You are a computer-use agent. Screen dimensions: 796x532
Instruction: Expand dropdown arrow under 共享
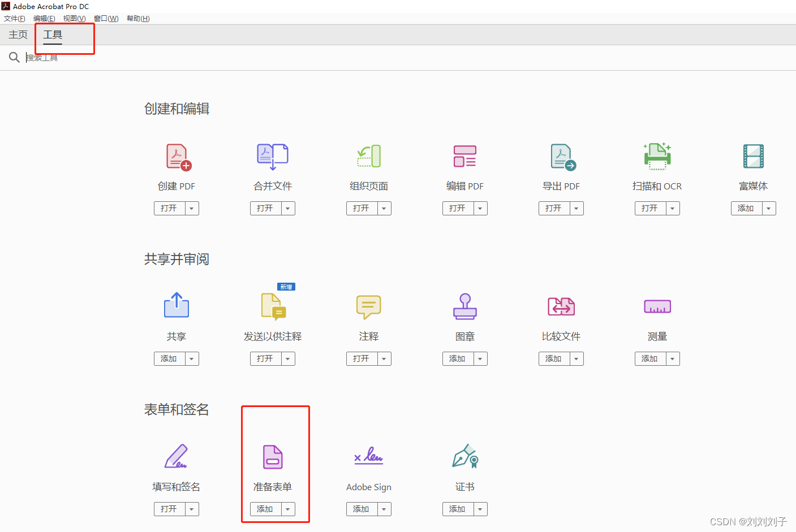click(192, 358)
